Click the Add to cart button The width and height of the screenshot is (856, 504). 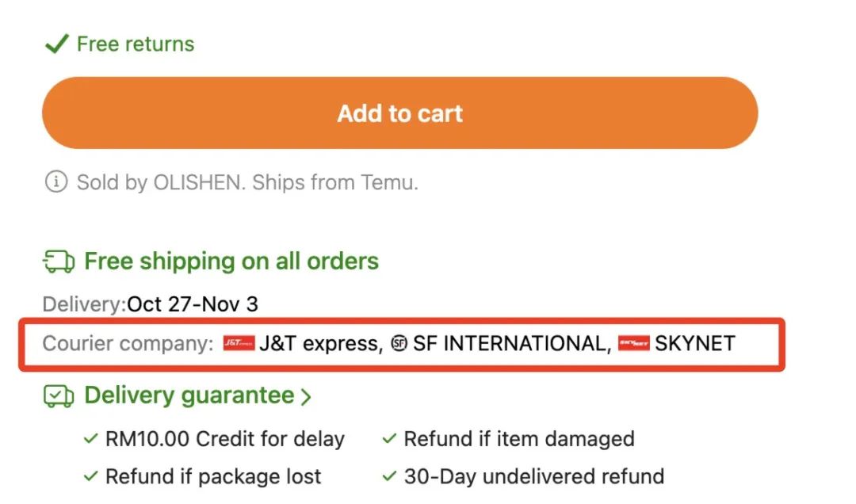[399, 113]
